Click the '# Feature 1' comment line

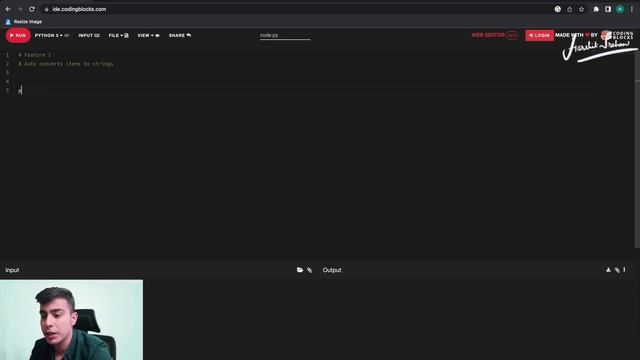[35, 55]
